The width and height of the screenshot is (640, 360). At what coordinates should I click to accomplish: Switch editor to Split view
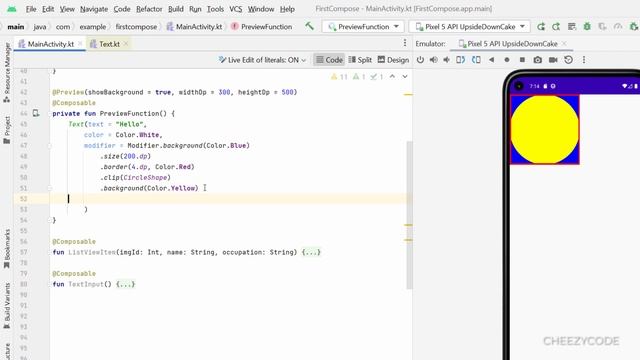coord(360,60)
